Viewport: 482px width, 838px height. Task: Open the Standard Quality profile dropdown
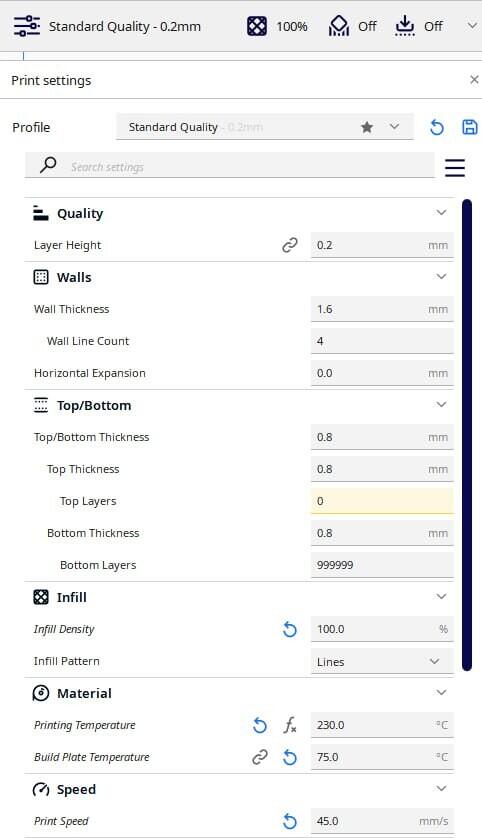click(265, 127)
